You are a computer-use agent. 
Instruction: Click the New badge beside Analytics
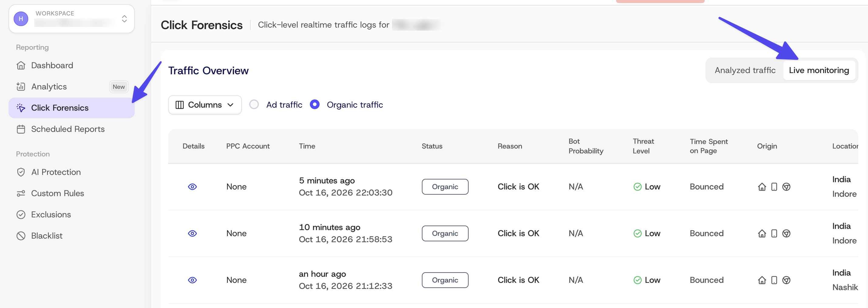click(119, 86)
